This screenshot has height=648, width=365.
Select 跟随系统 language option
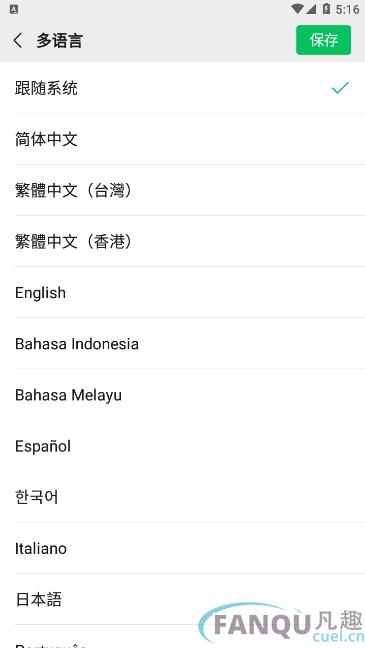[x=182, y=88]
